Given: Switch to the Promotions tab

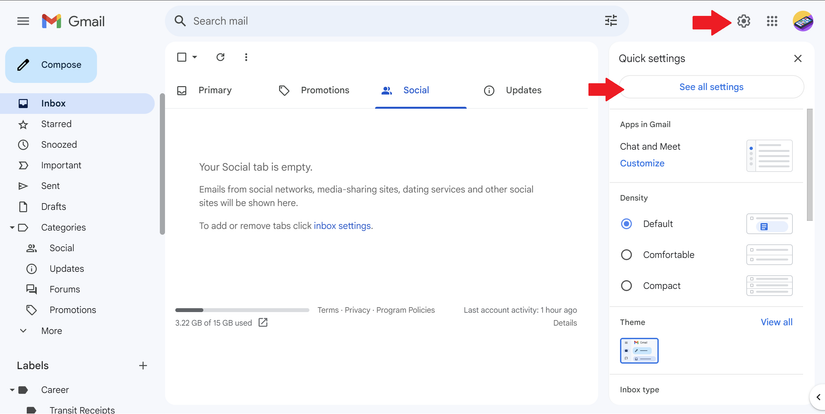Looking at the screenshot, I should 314,90.
